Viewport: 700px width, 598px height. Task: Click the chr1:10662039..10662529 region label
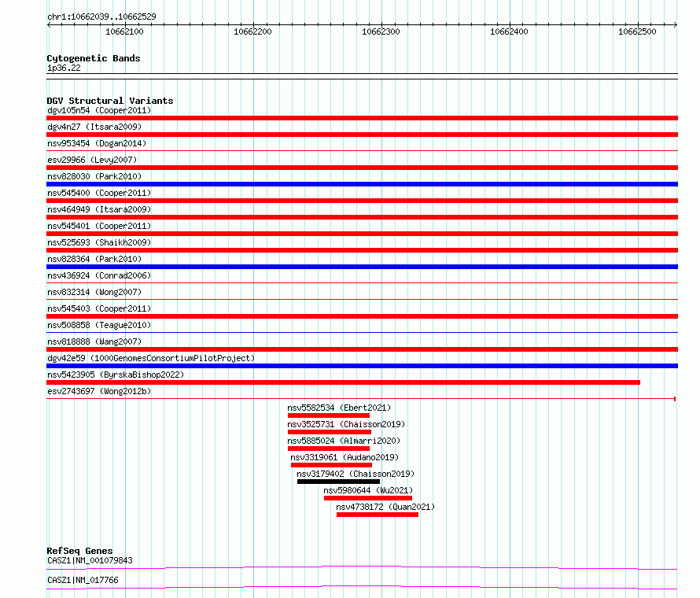(101, 17)
